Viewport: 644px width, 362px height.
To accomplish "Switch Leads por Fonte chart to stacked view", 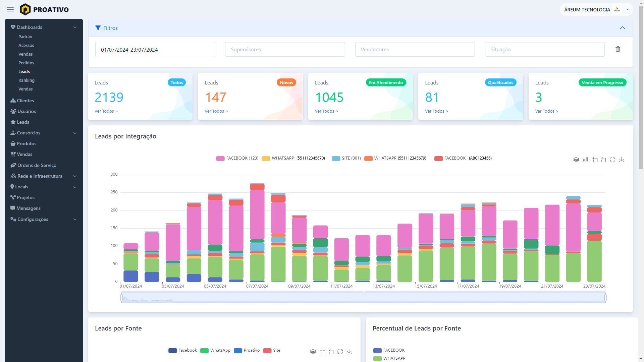I will click(313, 352).
